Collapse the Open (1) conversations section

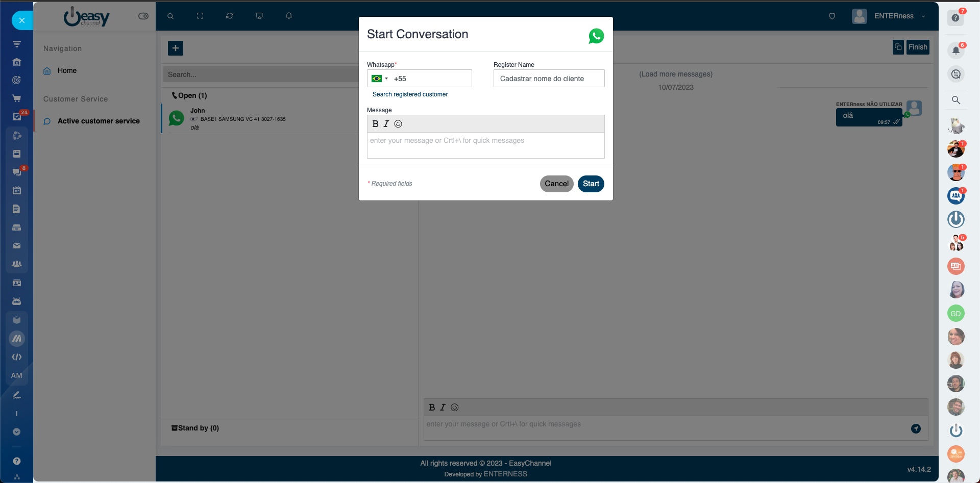(x=189, y=95)
